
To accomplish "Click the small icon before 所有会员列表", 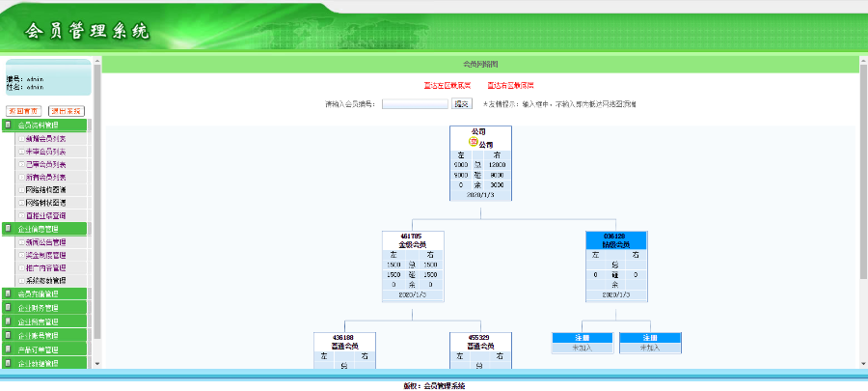I will click(x=21, y=178).
